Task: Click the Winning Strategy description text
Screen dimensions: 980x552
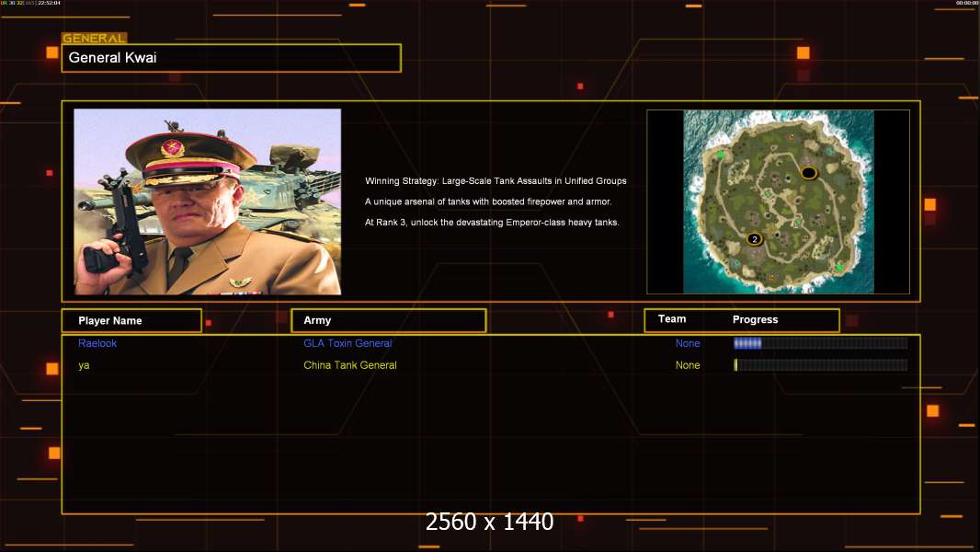Action: [x=496, y=181]
